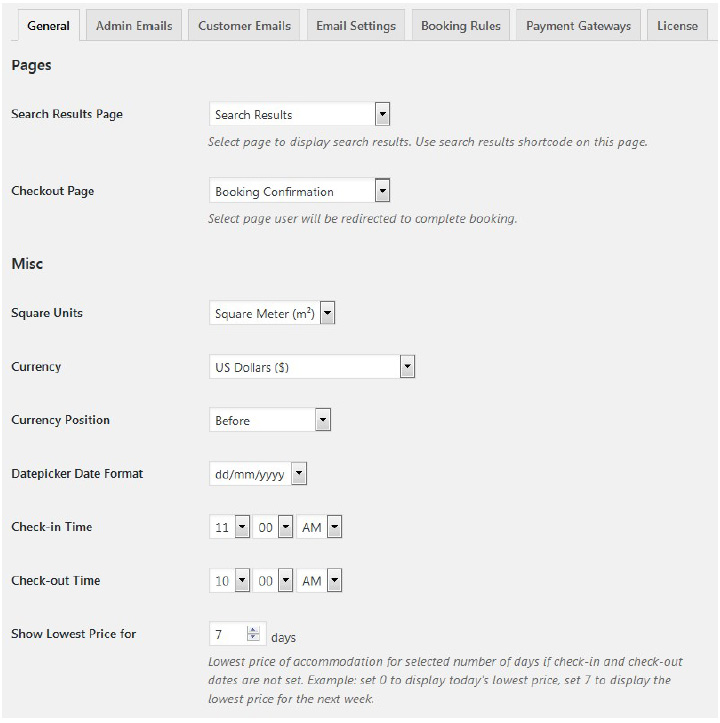This screenshot has height=723, width=720.
Task: Open the Booking Rules tab
Action: (x=461, y=26)
